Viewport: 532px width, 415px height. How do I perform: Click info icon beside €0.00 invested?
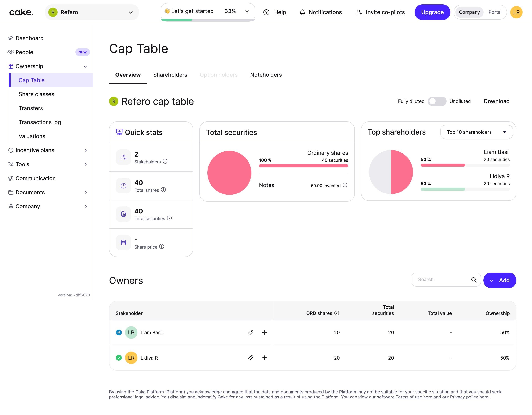[345, 185]
